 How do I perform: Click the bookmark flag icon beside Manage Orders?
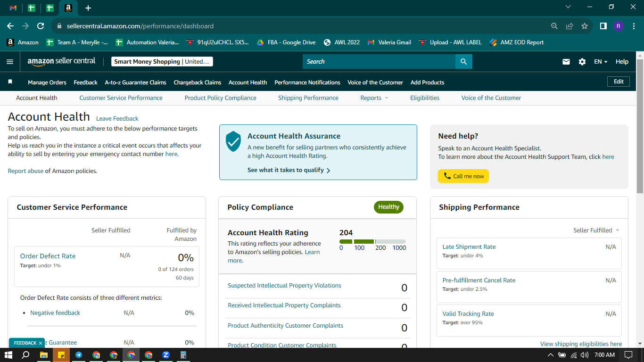[10, 82]
